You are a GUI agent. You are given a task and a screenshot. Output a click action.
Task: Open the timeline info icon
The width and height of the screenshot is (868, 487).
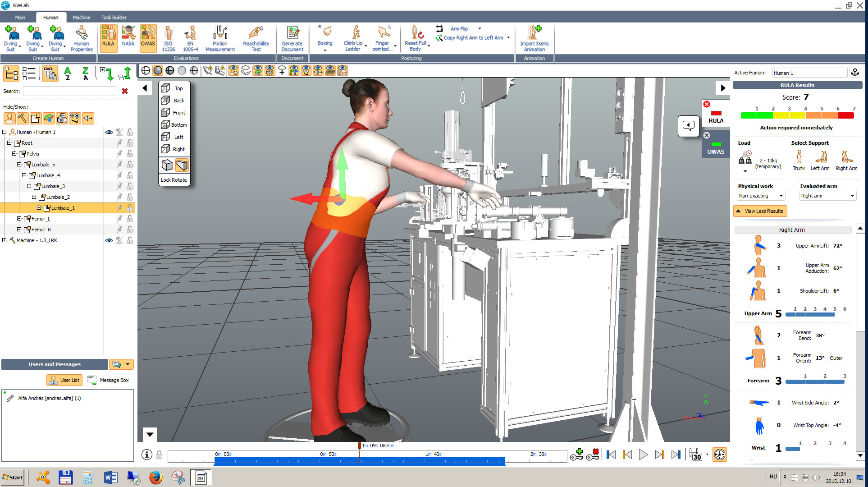[146, 455]
